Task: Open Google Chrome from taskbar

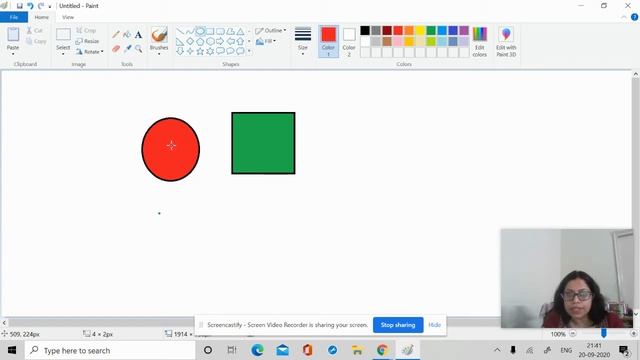Action: point(382,350)
